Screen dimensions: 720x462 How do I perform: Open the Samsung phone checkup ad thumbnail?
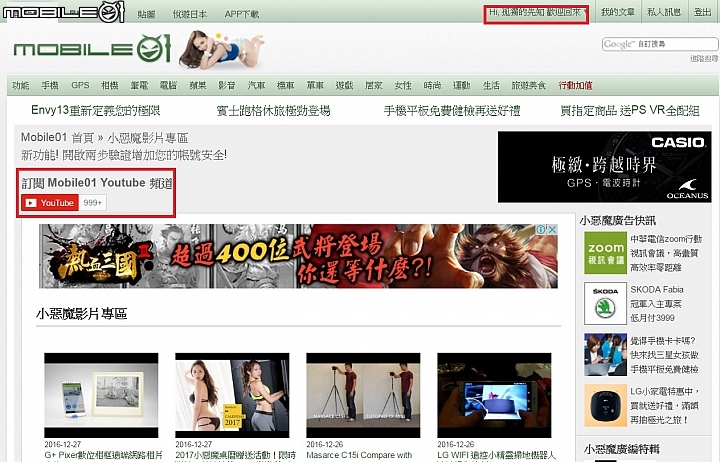pyautogui.click(x=605, y=355)
